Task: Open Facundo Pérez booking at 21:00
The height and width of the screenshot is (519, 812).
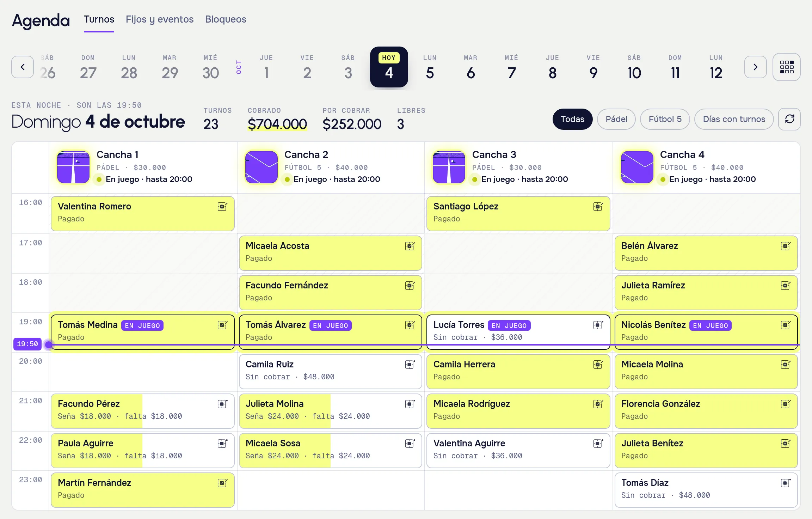Action: [x=143, y=411]
